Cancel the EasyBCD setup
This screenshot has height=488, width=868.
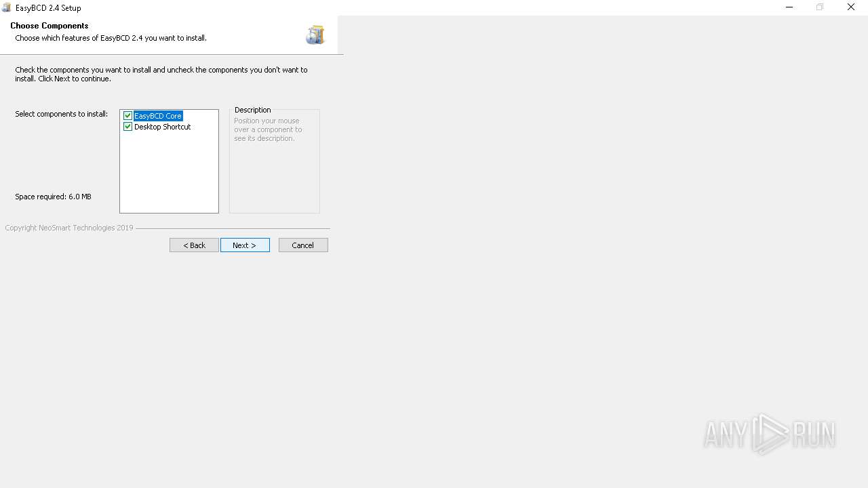click(x=303, y=245)
